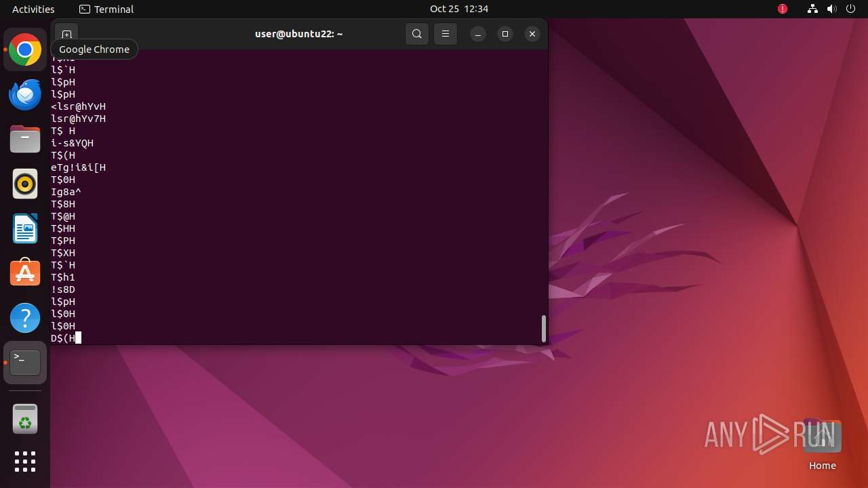The height and width of the screenshot is (488, 868).
Task: Click the terminal line '!s8D'
Action: [63, 289]
